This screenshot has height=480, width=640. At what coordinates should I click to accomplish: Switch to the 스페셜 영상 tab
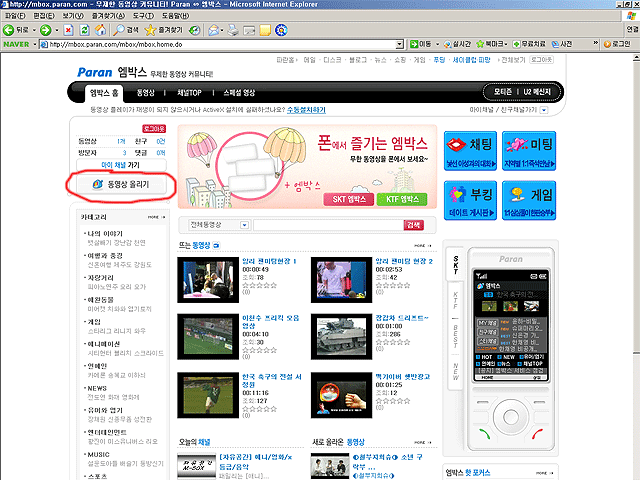pyautogui.click(x=239, y=93)
